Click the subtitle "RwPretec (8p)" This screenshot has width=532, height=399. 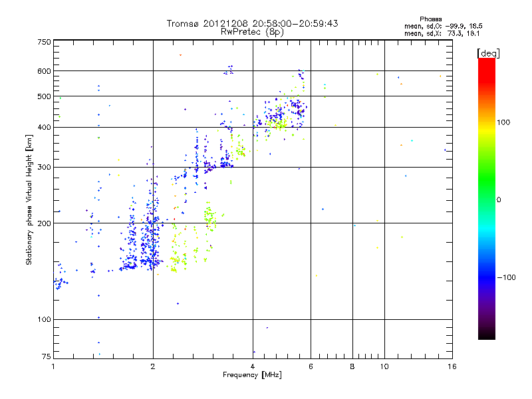[x=252, y=32]
